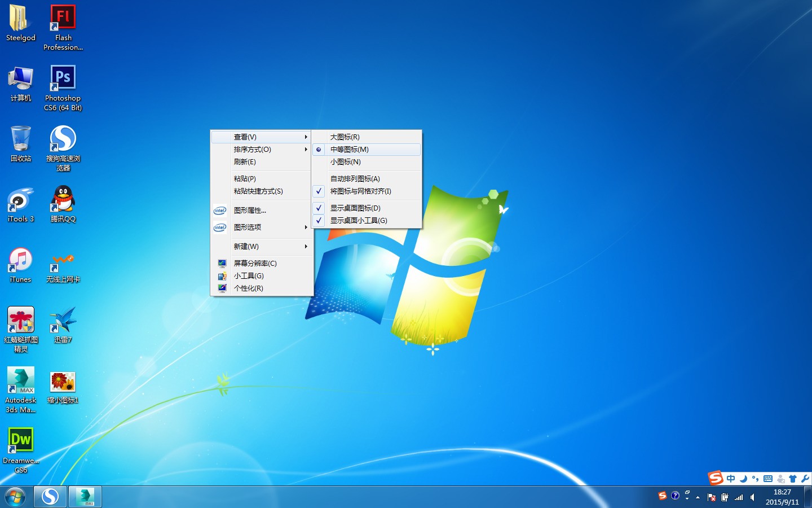Click the Sogou tray icon in taskbar
This screenshot has width=812, height=508.
(663, 496)
